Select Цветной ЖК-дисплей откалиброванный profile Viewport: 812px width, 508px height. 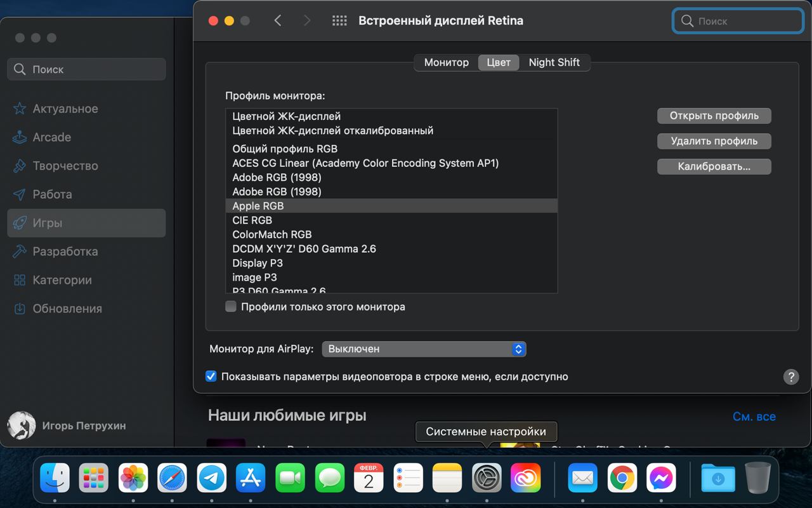click(391, 130)
